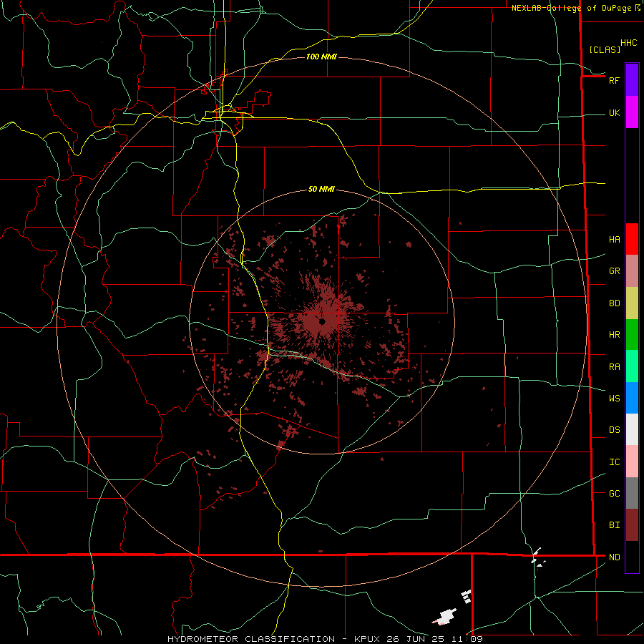
Task: Click the white dry snow echo near bottom
Action: click(445, 617)
